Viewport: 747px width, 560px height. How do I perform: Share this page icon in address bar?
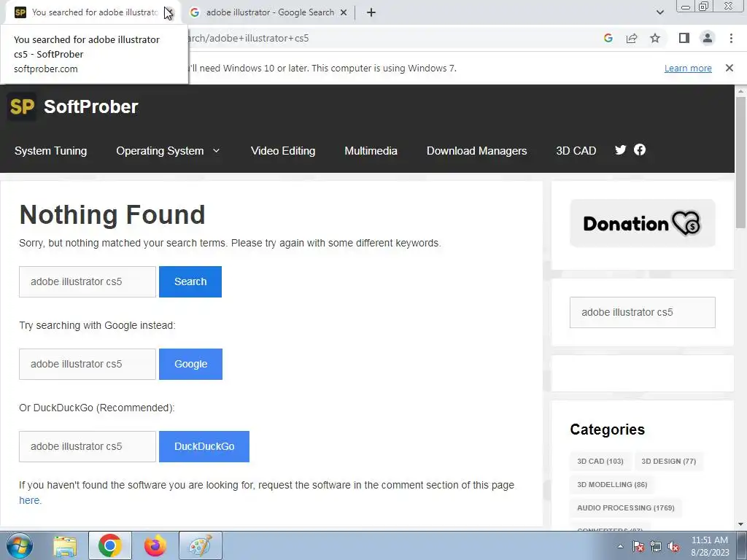(x=632, y=38)
